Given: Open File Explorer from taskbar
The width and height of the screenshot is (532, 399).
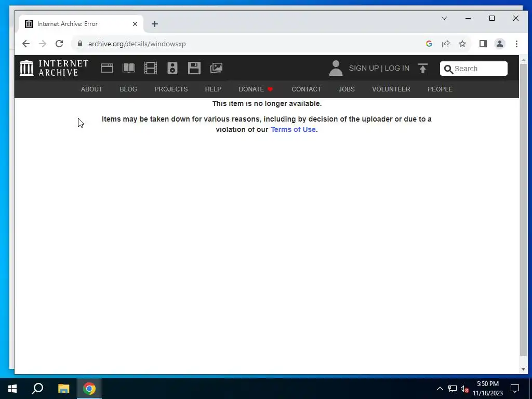Looking at the screenshot, I should pos(63,389).
